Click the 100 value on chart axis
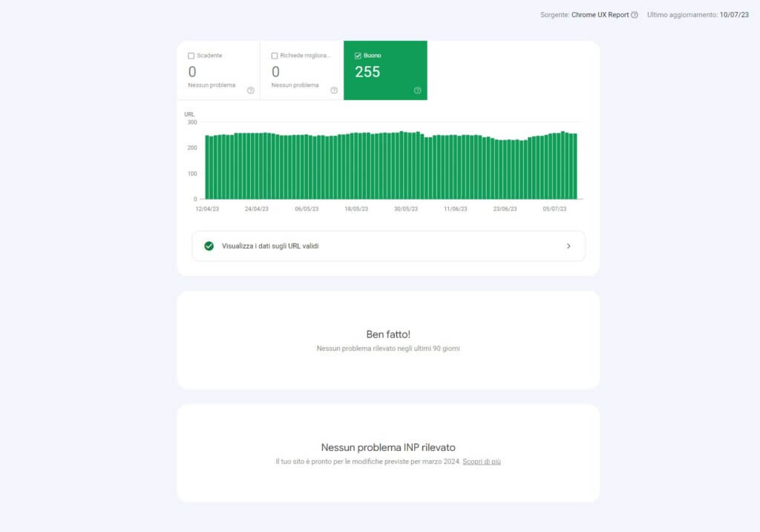The width and height of the screenshot is (760, 532). click(x=192, y=174)
